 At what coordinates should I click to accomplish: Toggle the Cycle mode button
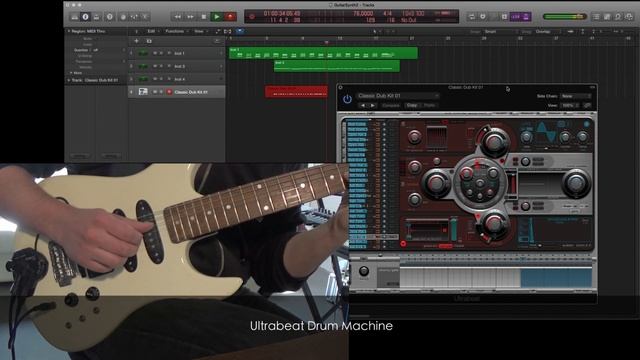coord(471,17)
